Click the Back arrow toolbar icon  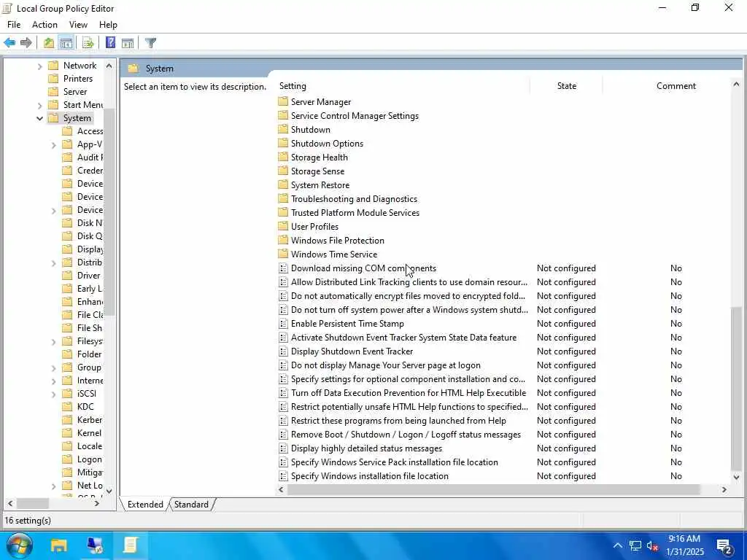[9, 43]
